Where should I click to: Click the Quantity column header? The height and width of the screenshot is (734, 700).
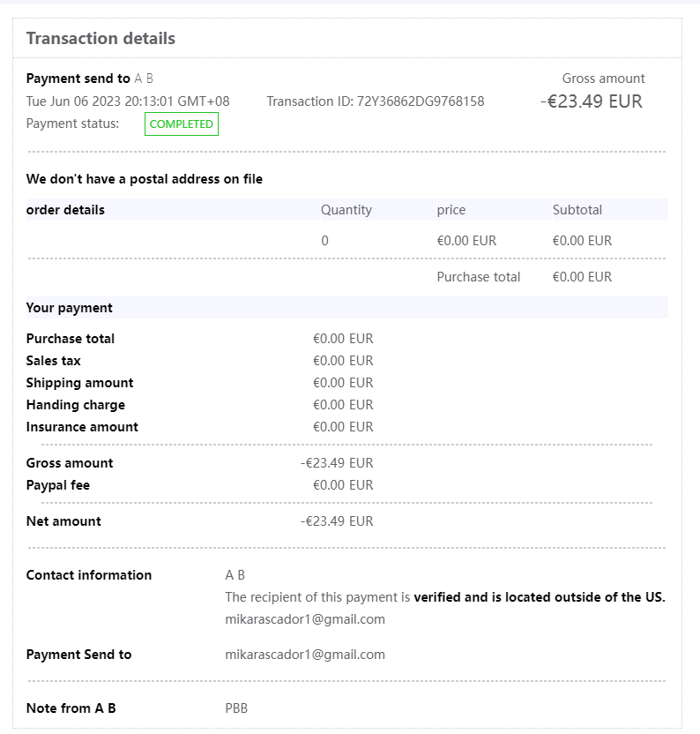pos(346,210)
